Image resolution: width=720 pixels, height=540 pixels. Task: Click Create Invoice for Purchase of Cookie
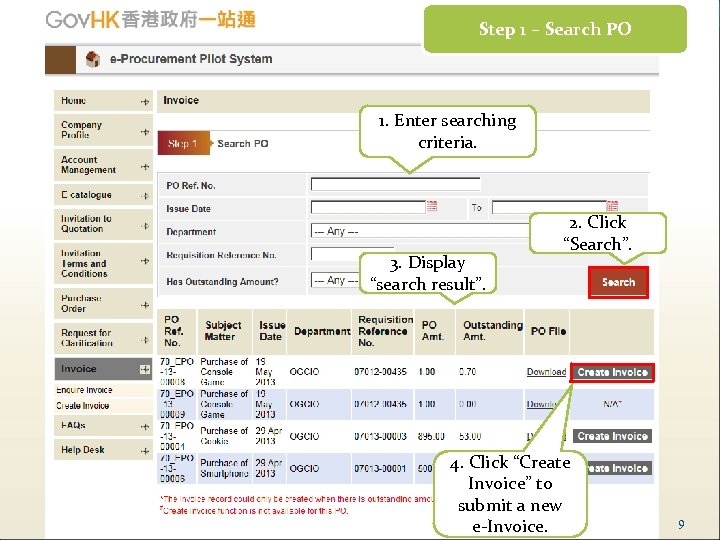coord(613,436)
